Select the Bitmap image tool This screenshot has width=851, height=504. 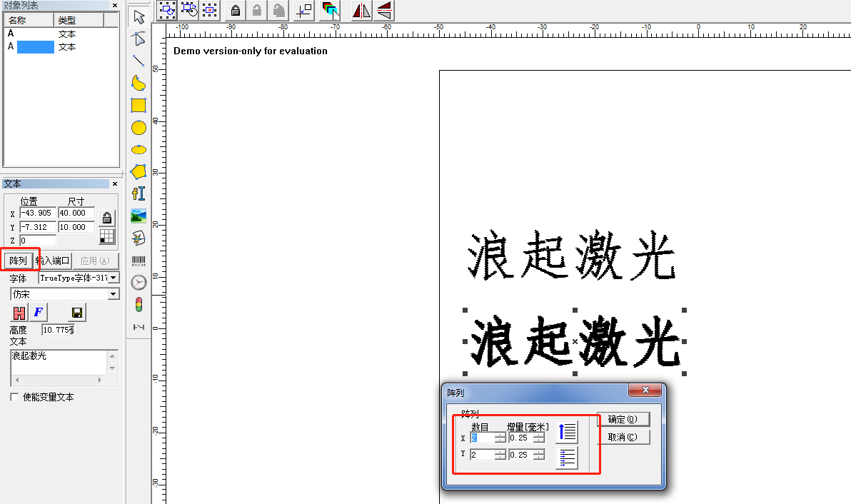138,215
